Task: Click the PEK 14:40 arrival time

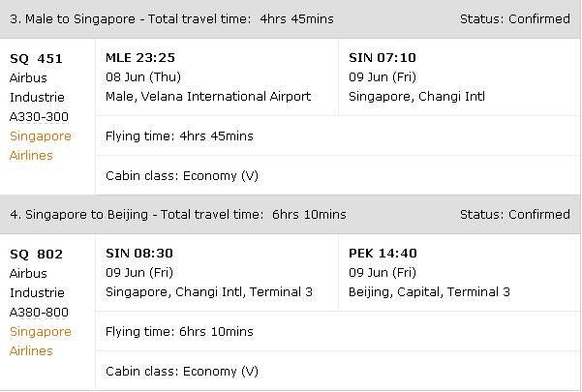Action: 383,253
